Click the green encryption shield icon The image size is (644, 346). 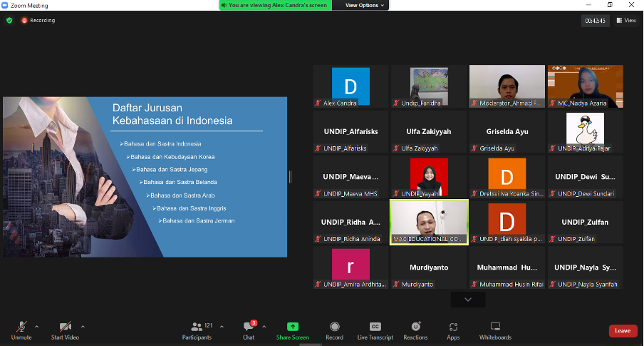[9, 21]
